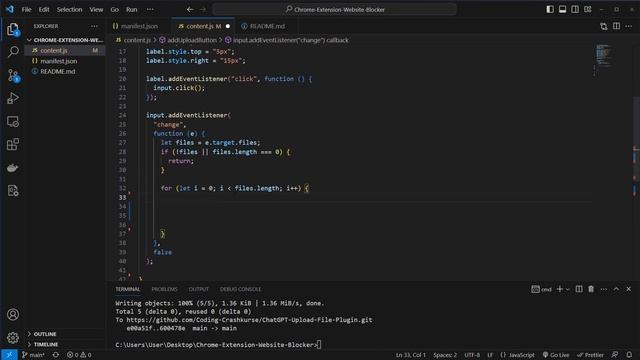Open the Go menu
640x360 pixels.
115,9
